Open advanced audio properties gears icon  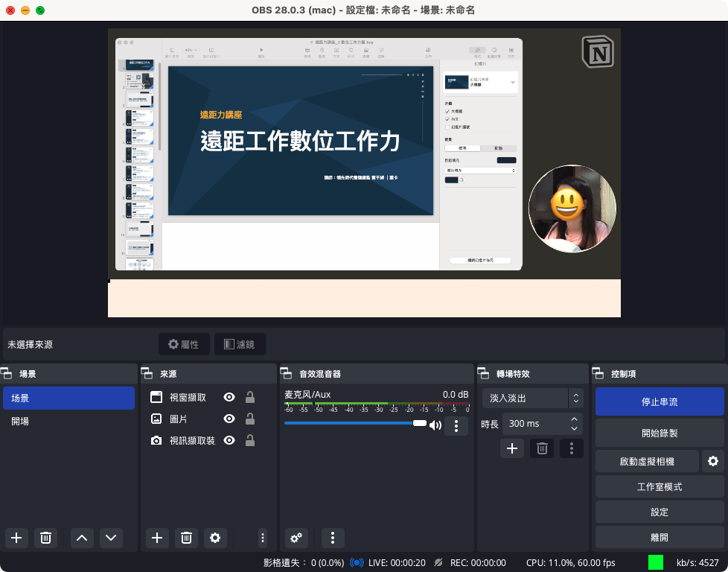coord(296,538)
